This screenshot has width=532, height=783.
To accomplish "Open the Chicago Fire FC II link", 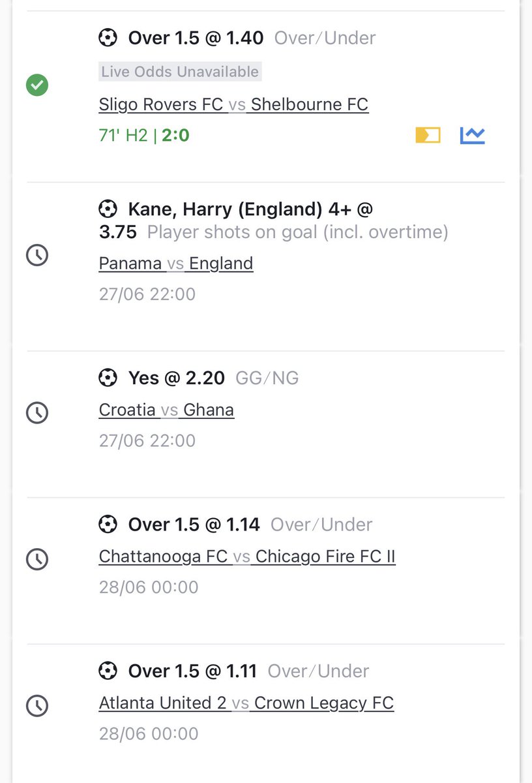I will coord(325,557).
